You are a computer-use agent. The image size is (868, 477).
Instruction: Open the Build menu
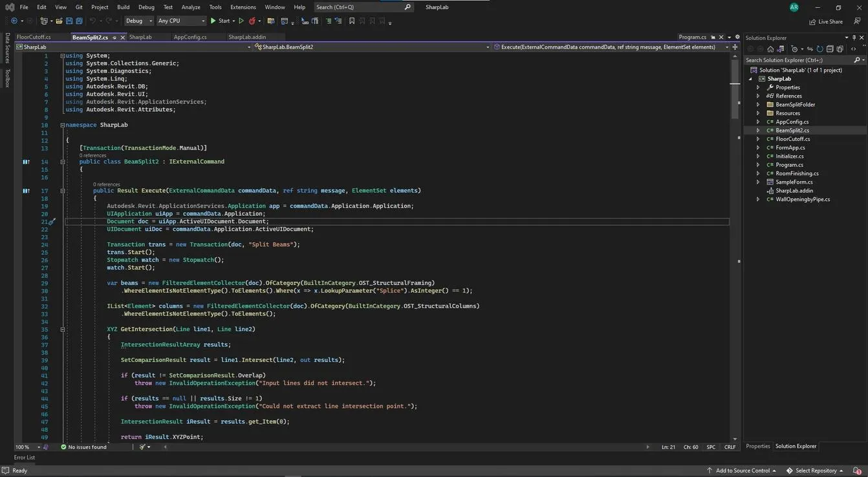pyautogui.click(x=123, y=7)
